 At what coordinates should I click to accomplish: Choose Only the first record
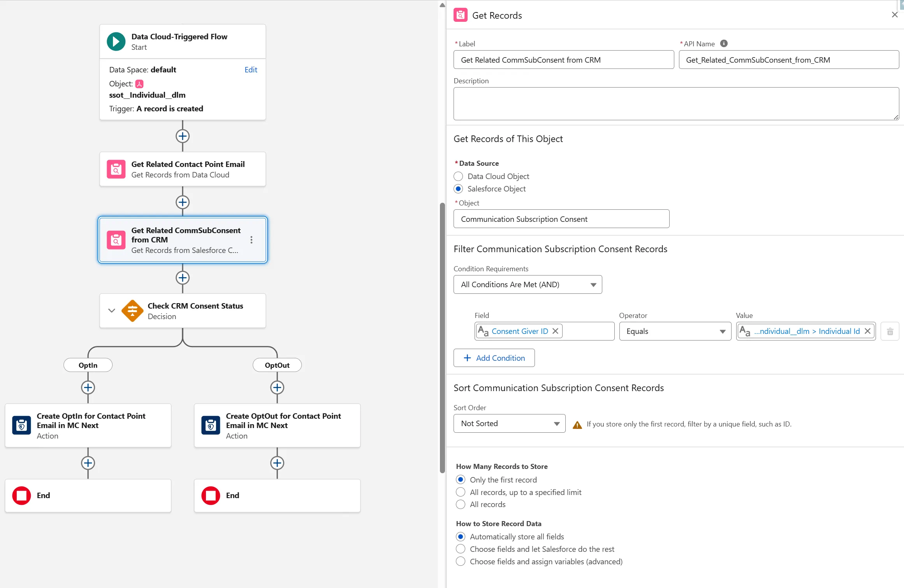461,480
